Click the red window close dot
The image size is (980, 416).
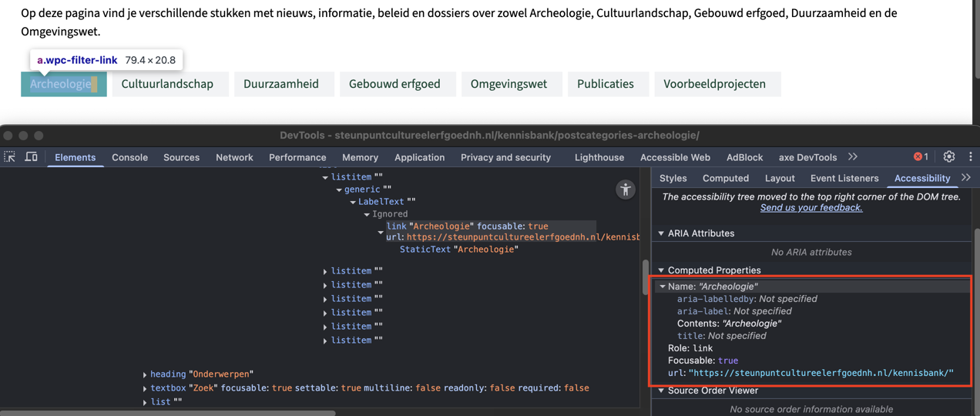tap(8, 135)
